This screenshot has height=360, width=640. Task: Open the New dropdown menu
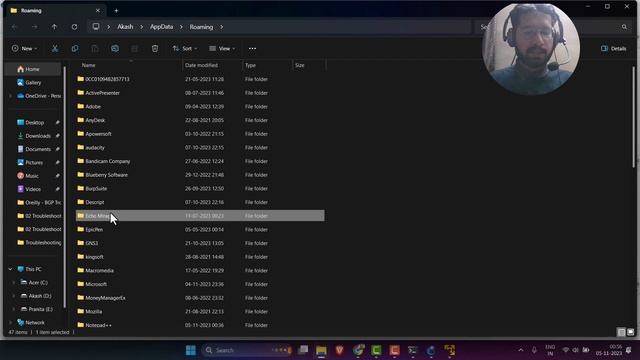point(24,49)
